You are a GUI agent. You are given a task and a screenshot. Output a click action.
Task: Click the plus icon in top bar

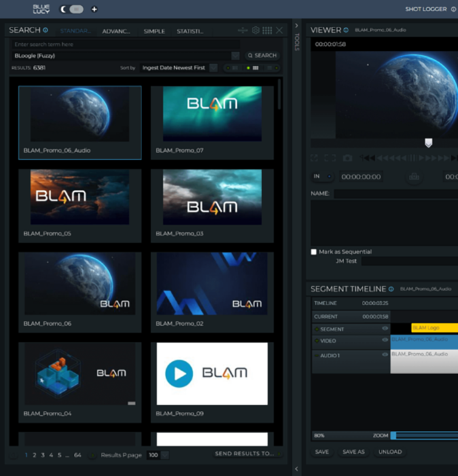94,9
